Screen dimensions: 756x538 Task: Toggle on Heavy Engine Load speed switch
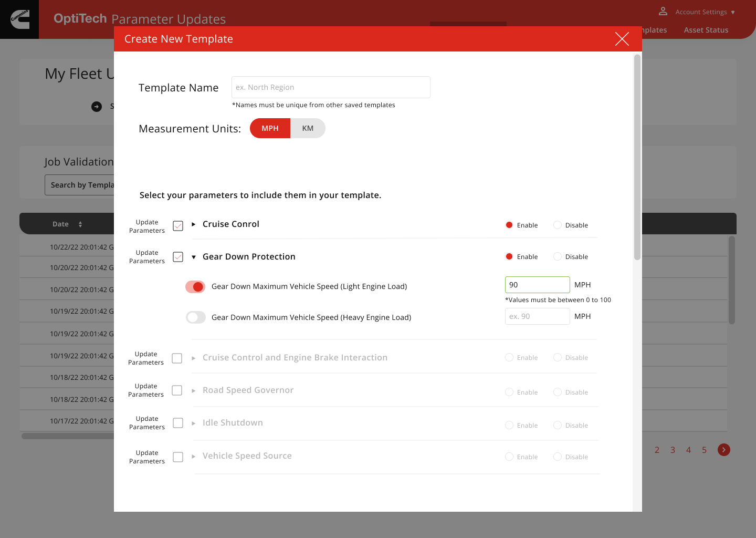point(195,317)
